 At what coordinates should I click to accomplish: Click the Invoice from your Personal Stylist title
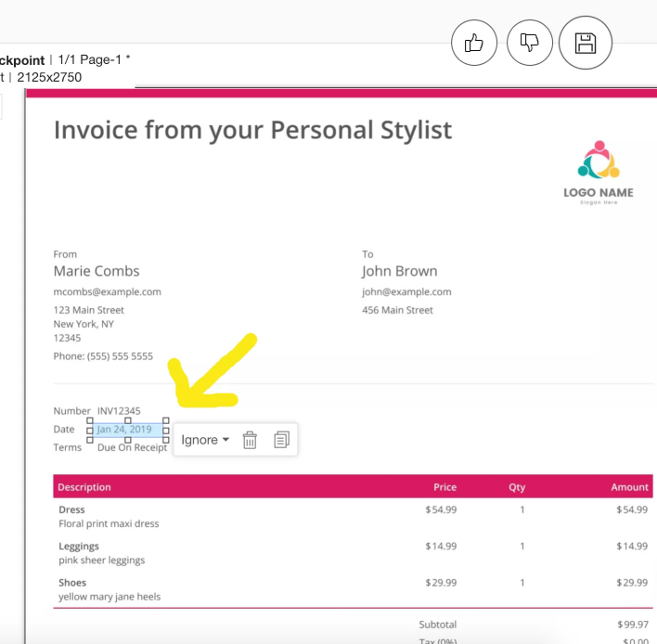(253, 130)
